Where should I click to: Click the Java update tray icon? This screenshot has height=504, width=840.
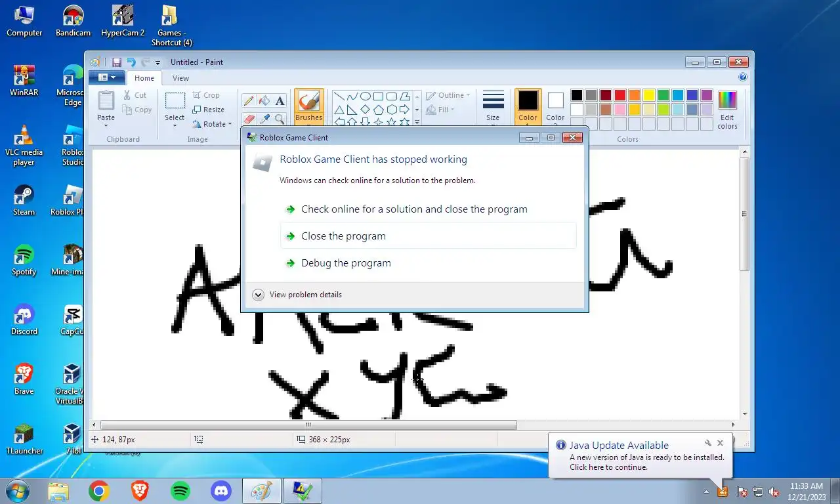[x=723, y=492]
